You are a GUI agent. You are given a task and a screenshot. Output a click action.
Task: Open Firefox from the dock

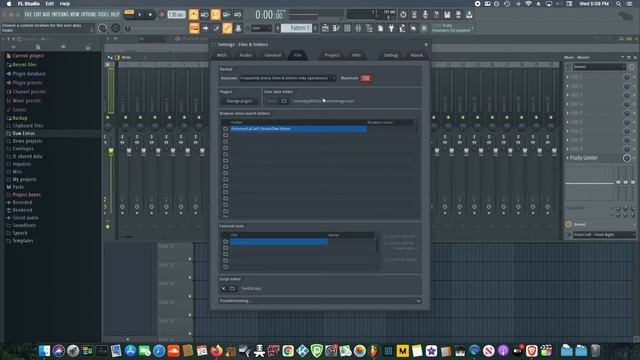[216, 350]
